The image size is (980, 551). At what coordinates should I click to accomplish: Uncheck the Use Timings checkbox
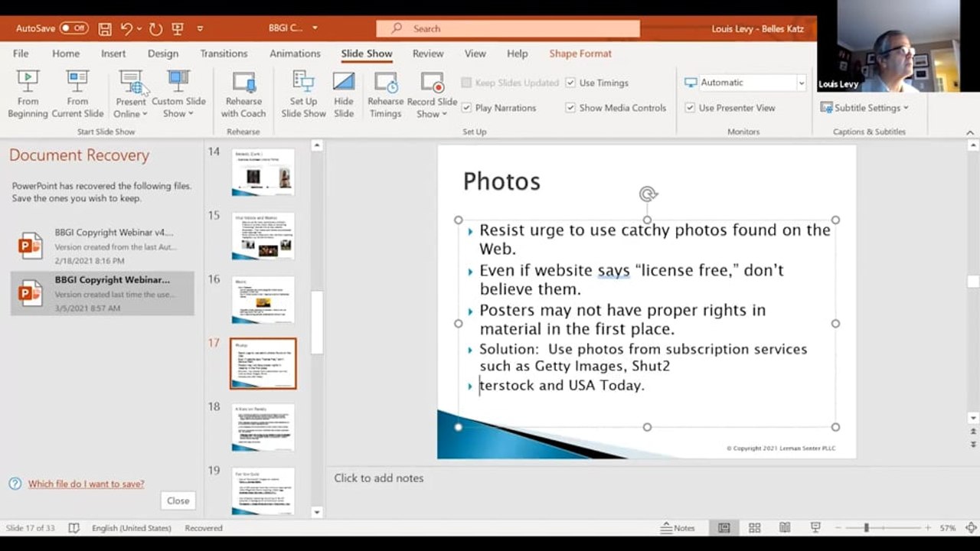[570, 83]
